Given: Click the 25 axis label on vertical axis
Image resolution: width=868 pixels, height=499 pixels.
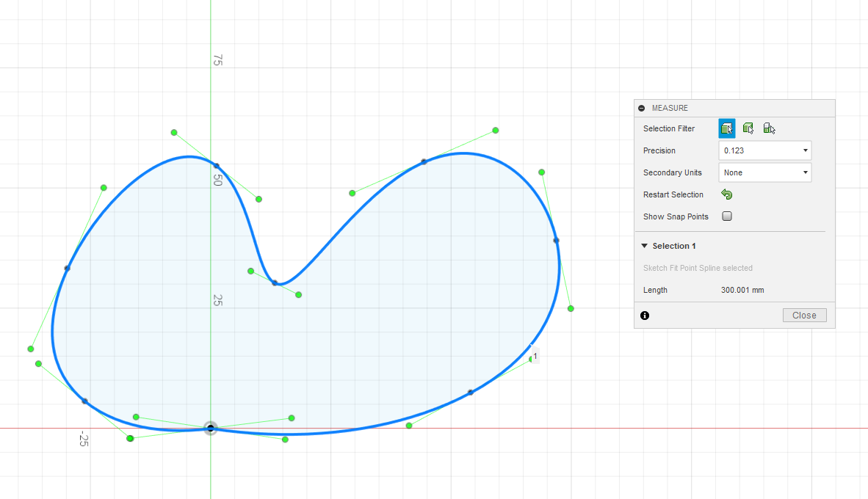Looking at the screenshot, I should [217, 300].
